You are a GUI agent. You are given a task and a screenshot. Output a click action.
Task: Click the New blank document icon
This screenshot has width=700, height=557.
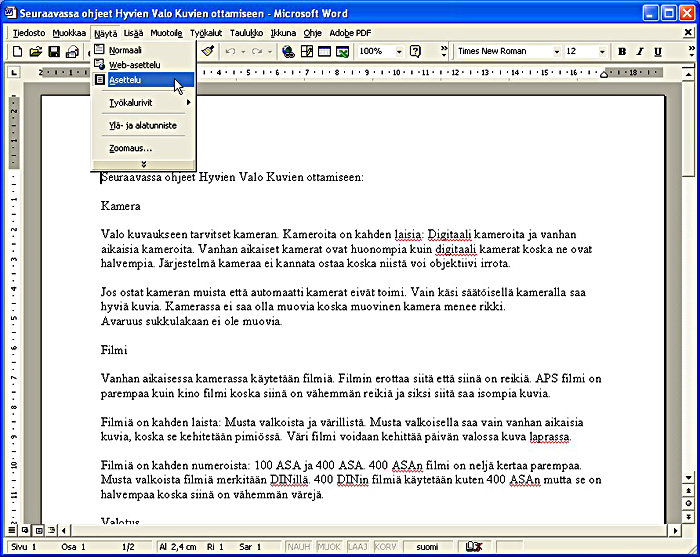[x=16, y=51]
